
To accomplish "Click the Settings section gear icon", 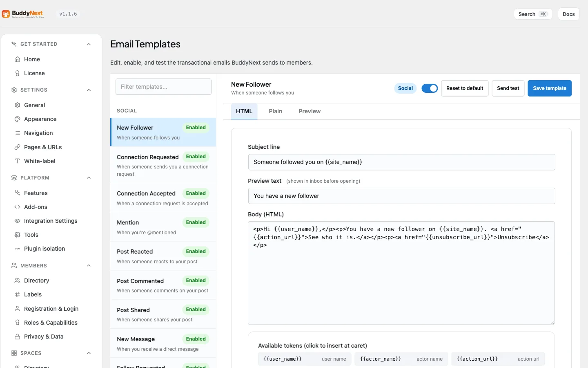I will coord(14,90).
